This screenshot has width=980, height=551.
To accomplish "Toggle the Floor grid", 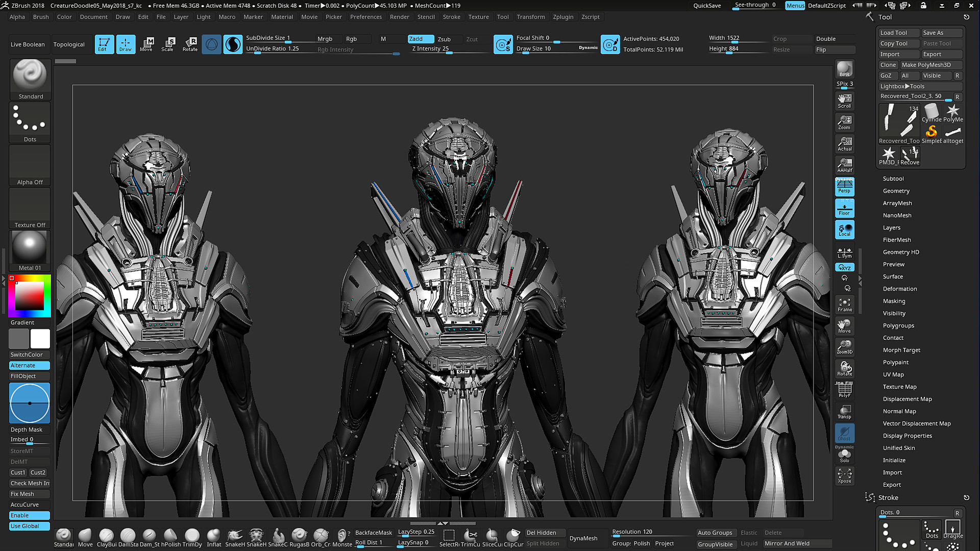I will (x=844, y=208).
